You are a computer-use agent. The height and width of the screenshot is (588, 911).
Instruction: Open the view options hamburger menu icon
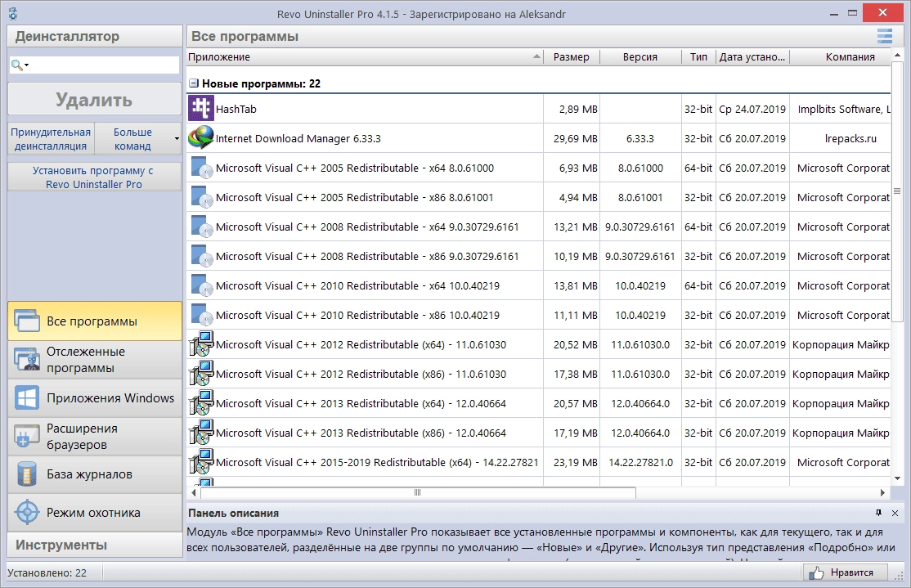point(884,36)
